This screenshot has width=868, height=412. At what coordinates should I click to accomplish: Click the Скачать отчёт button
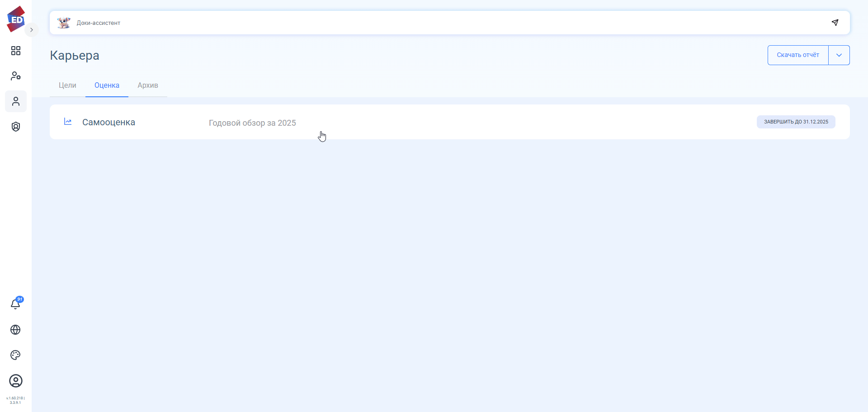tap(798, 55)
